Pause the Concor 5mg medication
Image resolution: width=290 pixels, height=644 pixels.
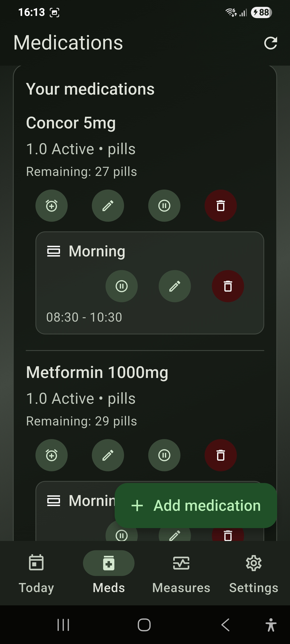164,206
